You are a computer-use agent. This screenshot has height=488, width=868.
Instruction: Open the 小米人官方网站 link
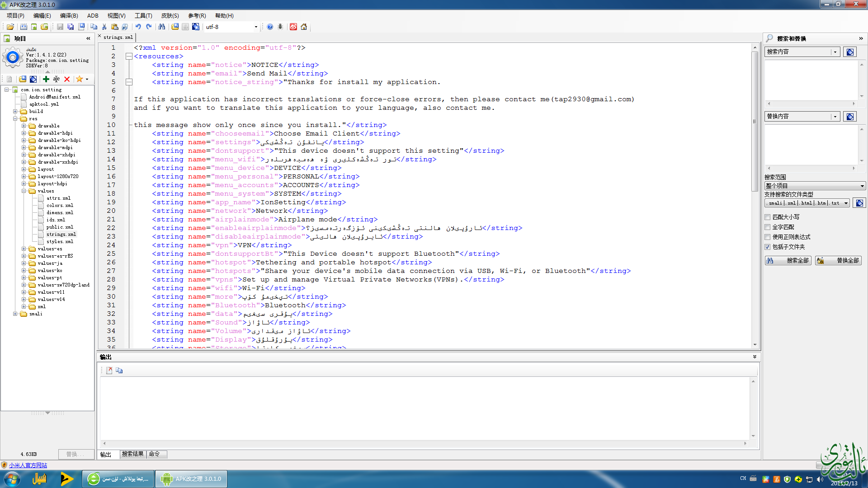[28, 465]
